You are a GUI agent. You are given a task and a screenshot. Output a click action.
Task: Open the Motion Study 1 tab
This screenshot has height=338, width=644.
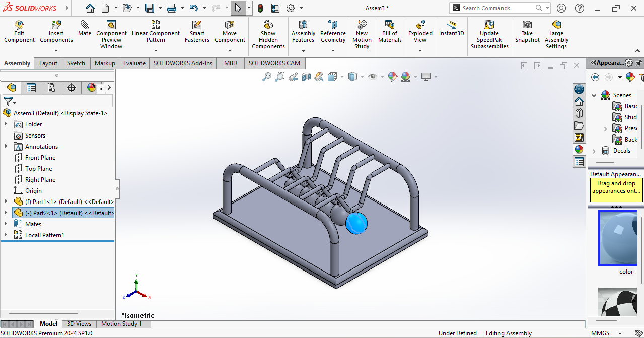(x=121, y=324)
